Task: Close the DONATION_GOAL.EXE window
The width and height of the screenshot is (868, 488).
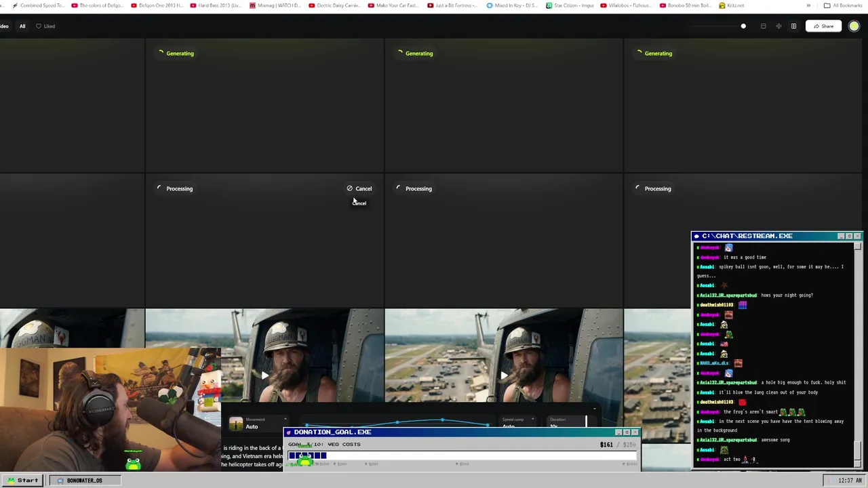Action: (x=635, y=432)
